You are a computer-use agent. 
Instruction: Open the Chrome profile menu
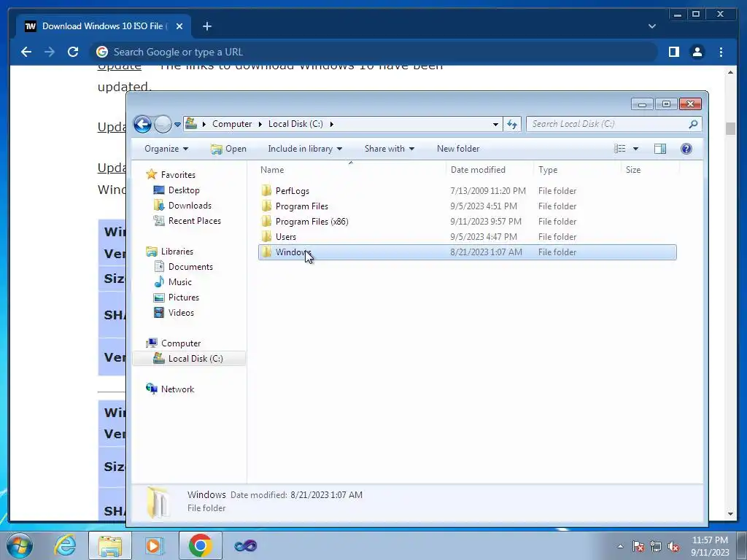pyautogui.click(x=697, y=52)
